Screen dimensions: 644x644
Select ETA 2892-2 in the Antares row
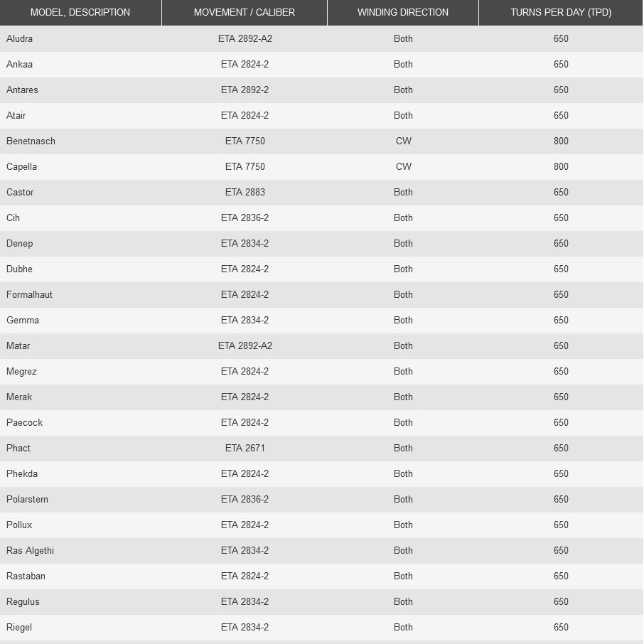click(x=245, y=90)
